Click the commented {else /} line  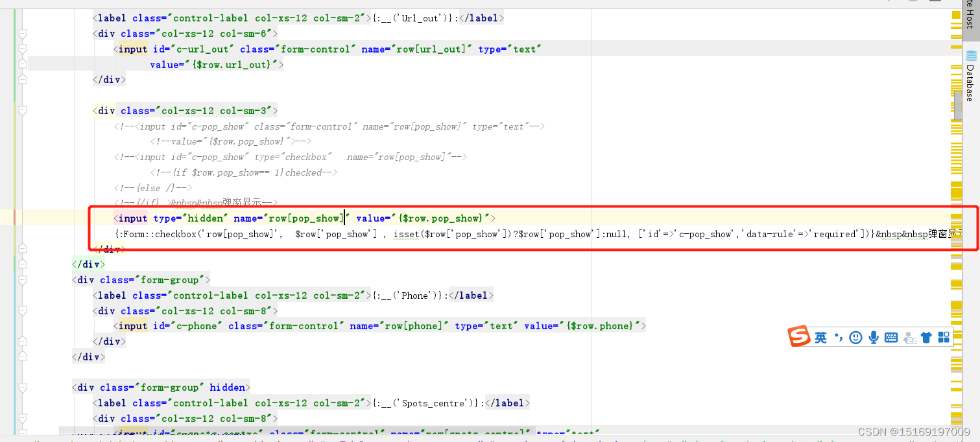[152, 188]
